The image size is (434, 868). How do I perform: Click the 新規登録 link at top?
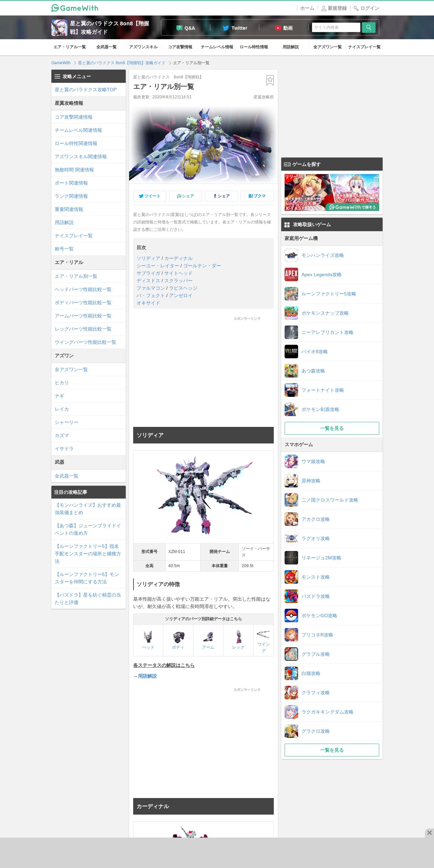click(x=334, y=8)
